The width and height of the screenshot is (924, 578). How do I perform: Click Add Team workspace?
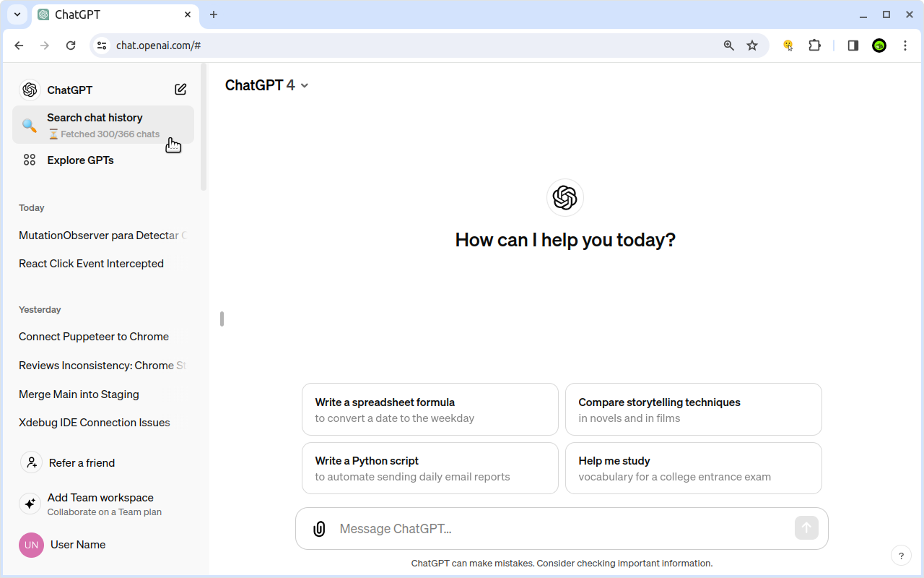coord(103,504)
